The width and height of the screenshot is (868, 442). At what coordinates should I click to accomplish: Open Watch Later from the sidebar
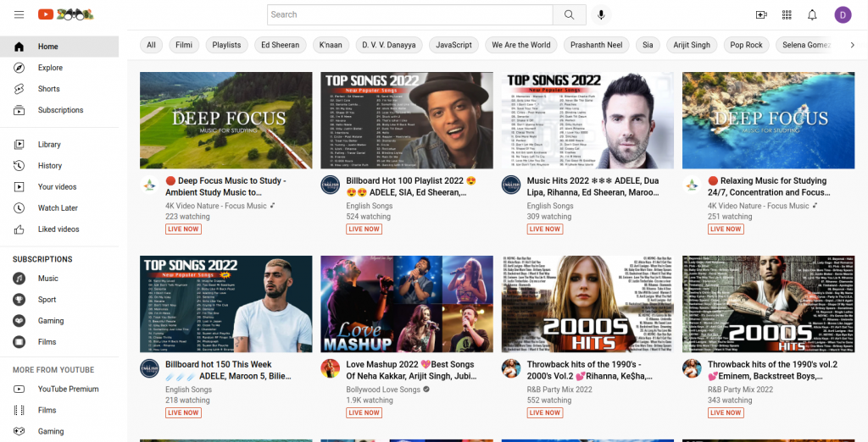[x=58, y=208]
